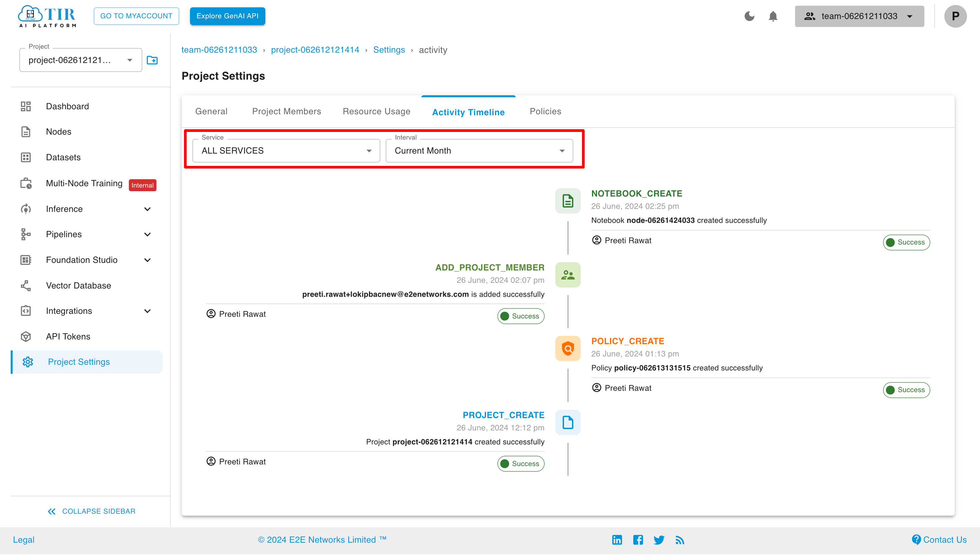The width and height of the screenshot is (980, 555).
Task: Open the team-06261211033 dropdown arrow
Action: 910,16
